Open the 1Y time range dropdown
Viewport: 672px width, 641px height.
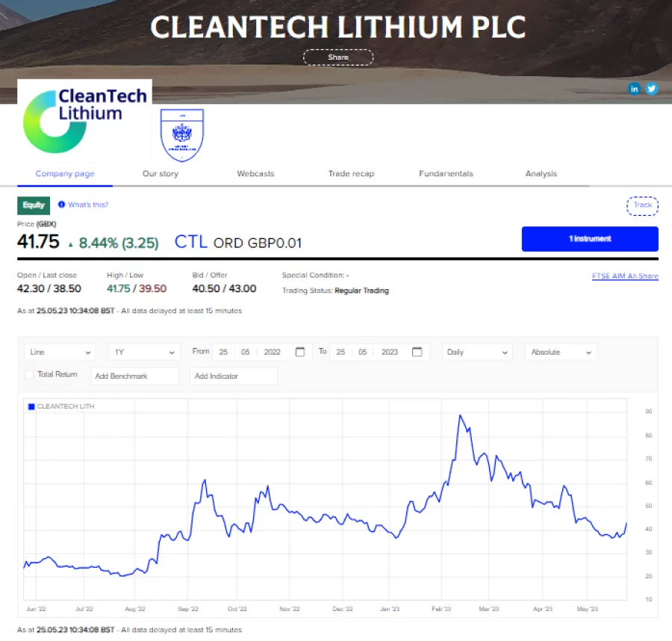pos(144,352)
